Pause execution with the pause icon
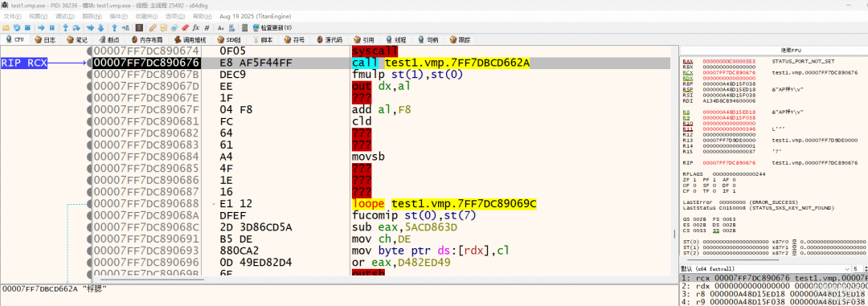 52,27
